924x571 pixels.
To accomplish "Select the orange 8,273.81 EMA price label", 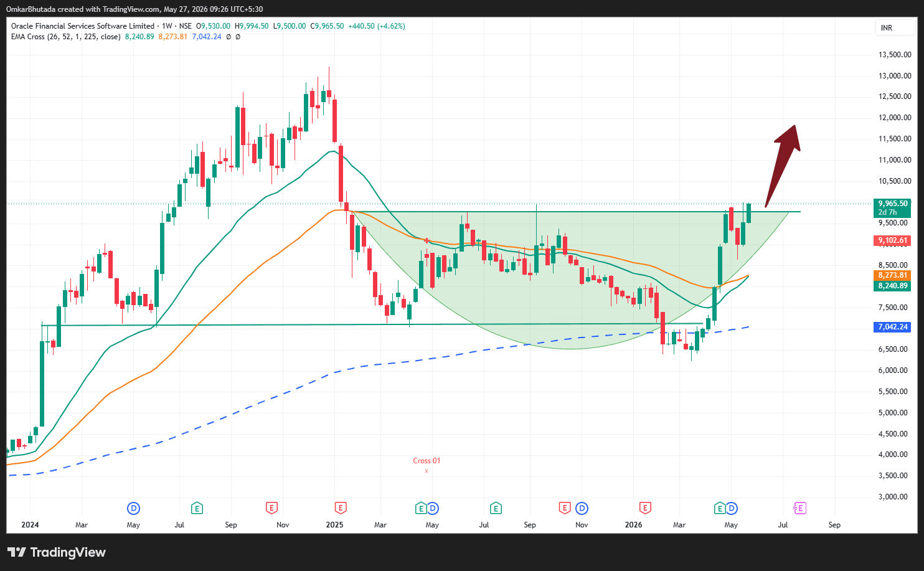I will click(893, 275).
